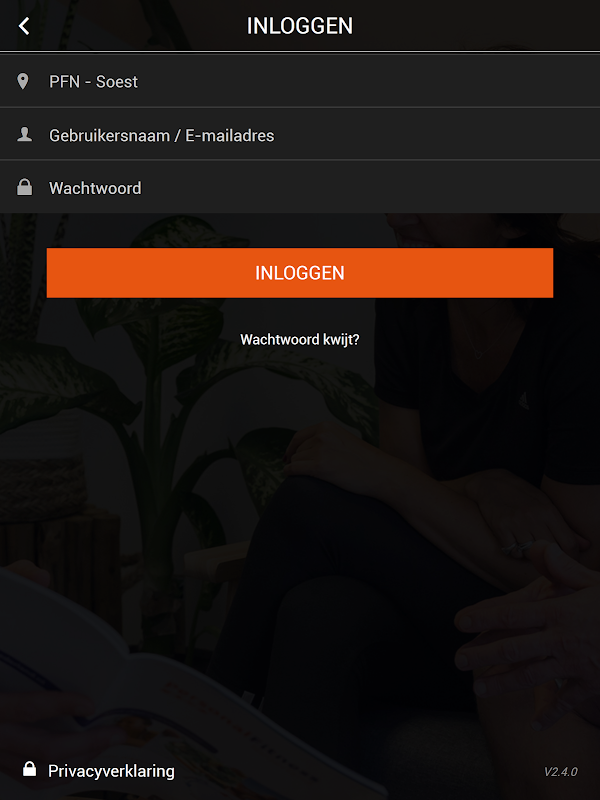Click the padlock icon next to Privacyverklaring
Screen dimensions: 600x800
point(30,769)
